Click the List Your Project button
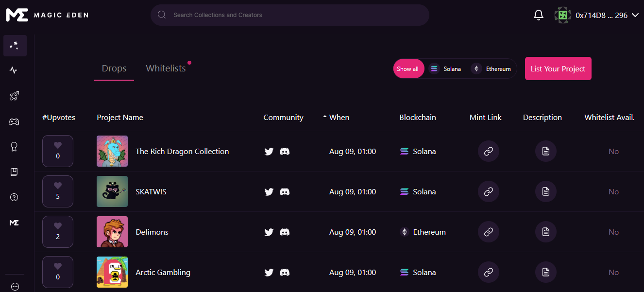Image resolution: width=644 pixels, height=292 pixels. pos(558,69)
